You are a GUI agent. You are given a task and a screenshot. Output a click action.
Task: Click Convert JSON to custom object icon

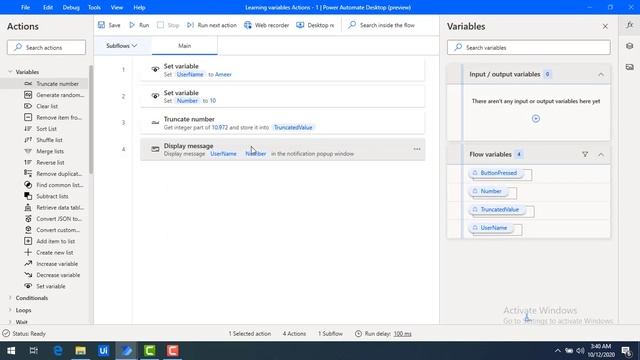(28, 218)
